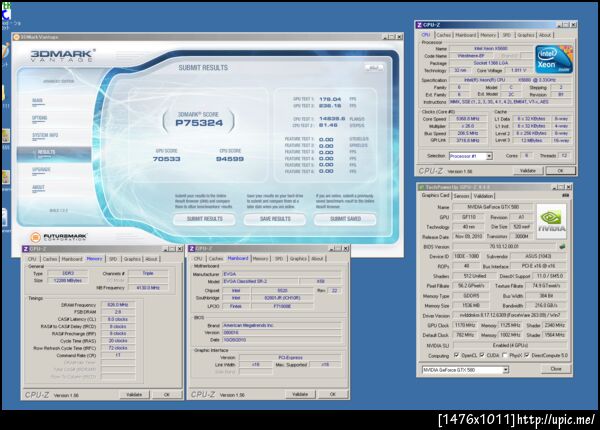
Task: Click the SUBMIT SAVED button
Action: tap(345, 219)
